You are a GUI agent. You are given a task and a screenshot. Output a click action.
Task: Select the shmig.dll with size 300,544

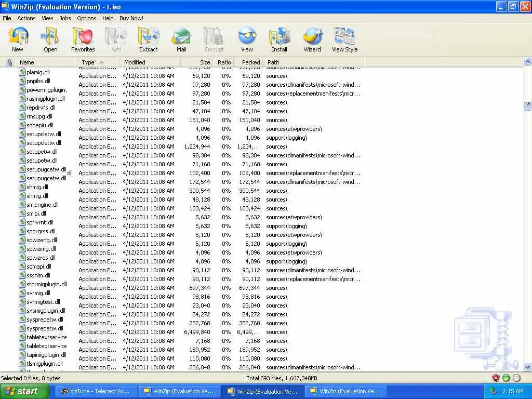[37, 187]
